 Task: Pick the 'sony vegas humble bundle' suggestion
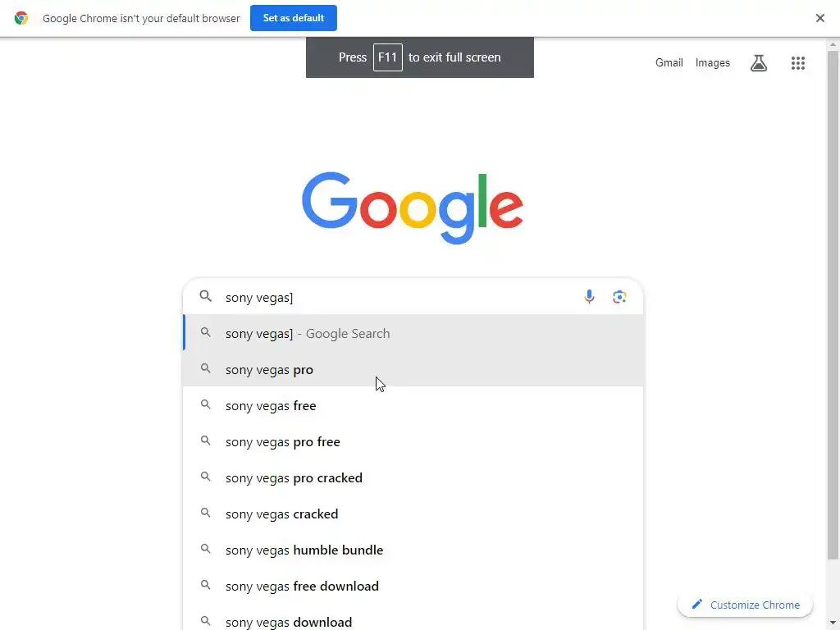point(304,550)
